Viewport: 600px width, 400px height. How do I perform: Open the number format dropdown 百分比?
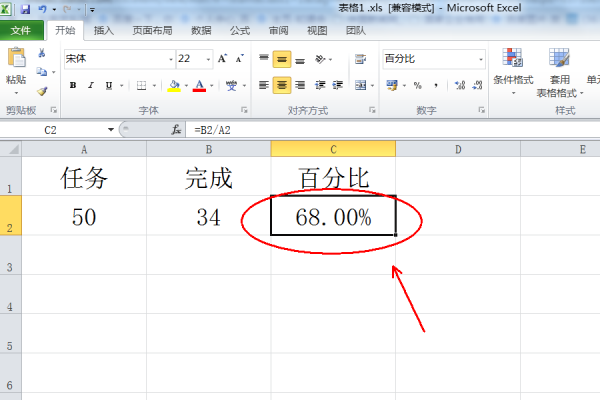click(481, 59)
